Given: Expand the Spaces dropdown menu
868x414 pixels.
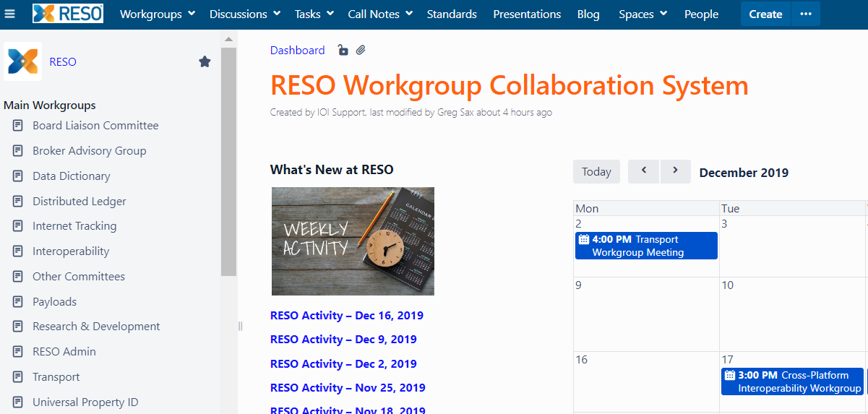Looking at the screenshot, I should (643, 14).
